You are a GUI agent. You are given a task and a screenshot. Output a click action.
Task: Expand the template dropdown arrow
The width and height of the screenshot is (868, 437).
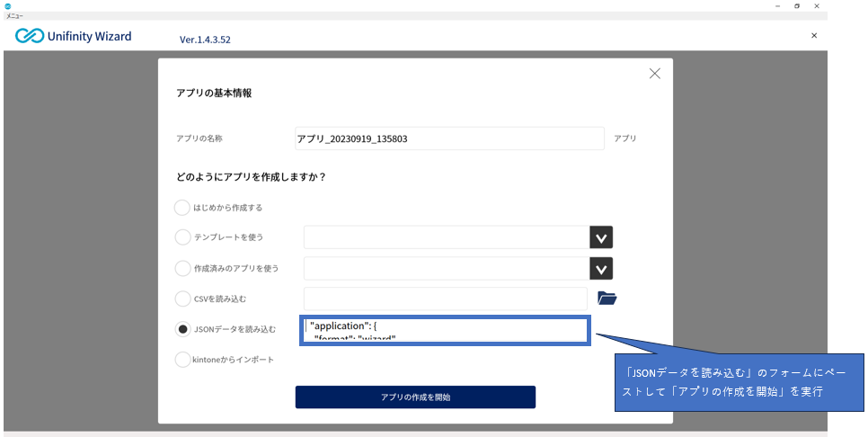point(601,237)
